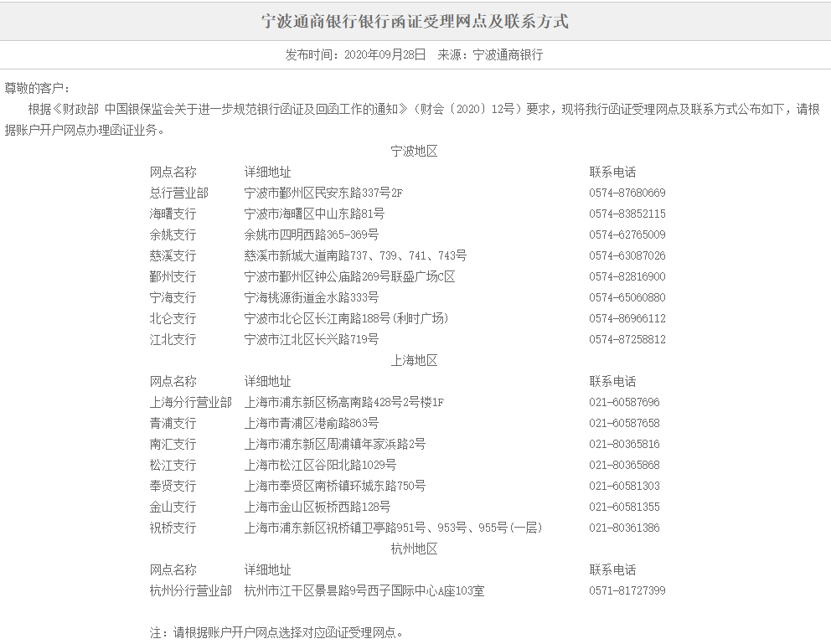Select branch name 上海分行营业部
This screenshot has height=644, width=831.
point(191,403)
